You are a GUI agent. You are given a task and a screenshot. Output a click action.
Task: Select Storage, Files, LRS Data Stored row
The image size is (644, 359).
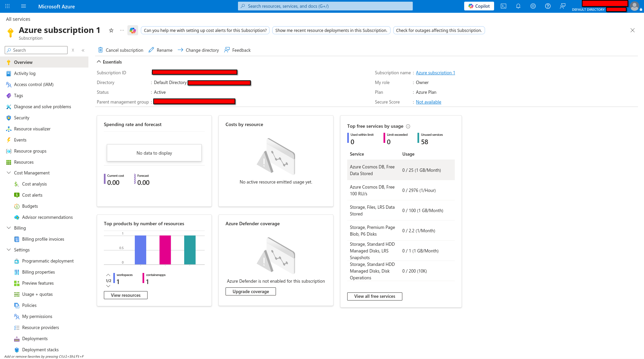pyautogui.click(x=401, y=210)
